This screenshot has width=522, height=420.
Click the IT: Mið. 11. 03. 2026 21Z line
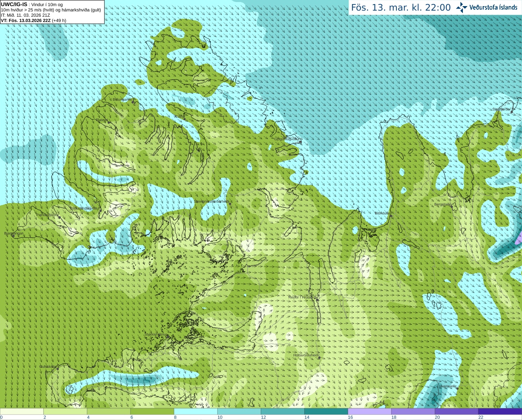pyautogui.click(x=26, y=15)
